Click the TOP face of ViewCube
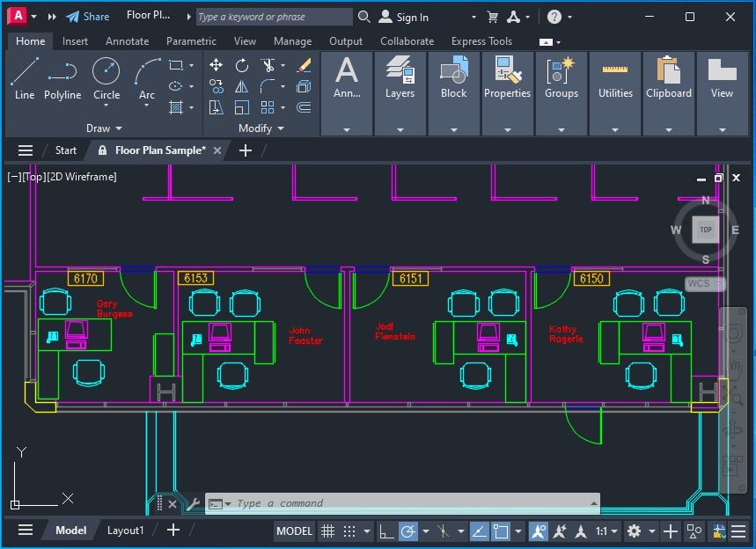 click(x=705, y=230)
